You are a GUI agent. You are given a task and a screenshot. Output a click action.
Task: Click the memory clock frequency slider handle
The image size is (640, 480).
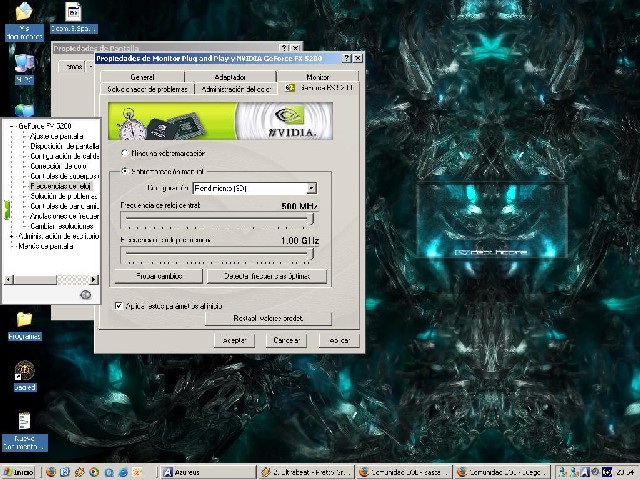pyautogui.click(x=311, y=254)
